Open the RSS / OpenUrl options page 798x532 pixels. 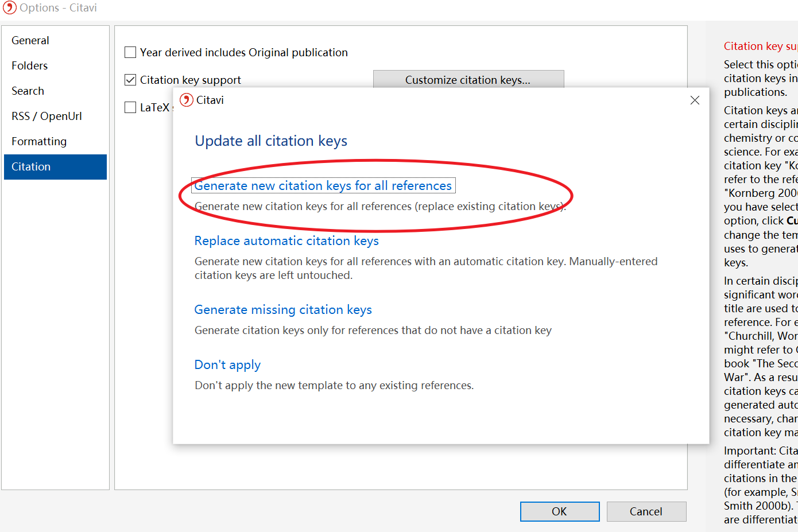(55, 116)
